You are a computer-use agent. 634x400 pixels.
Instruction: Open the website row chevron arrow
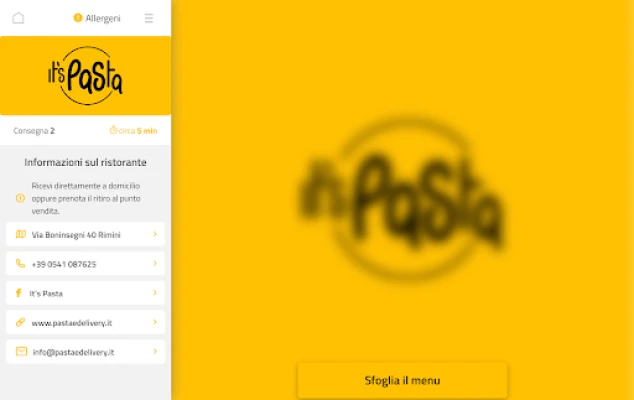pyautogui.click(x=155, y=322)
